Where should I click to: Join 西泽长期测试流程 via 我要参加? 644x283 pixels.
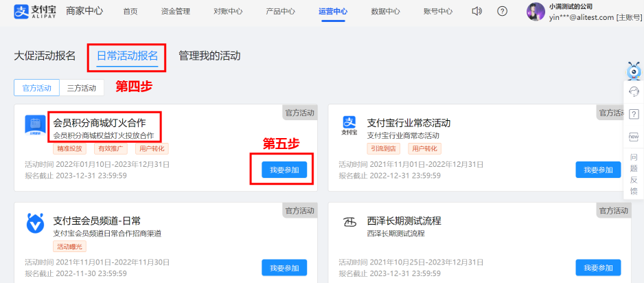point(599,268)
